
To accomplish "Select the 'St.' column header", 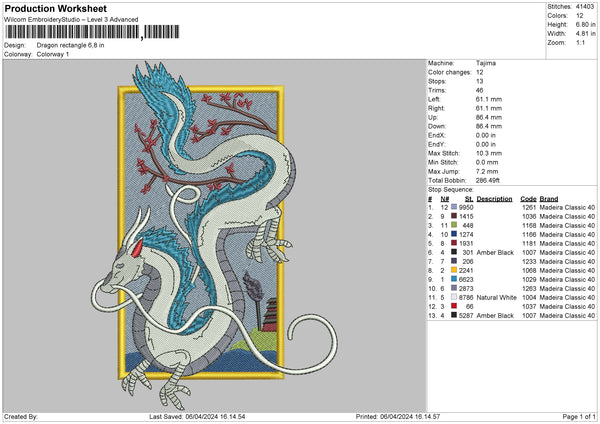I will [x=469, y=199].
